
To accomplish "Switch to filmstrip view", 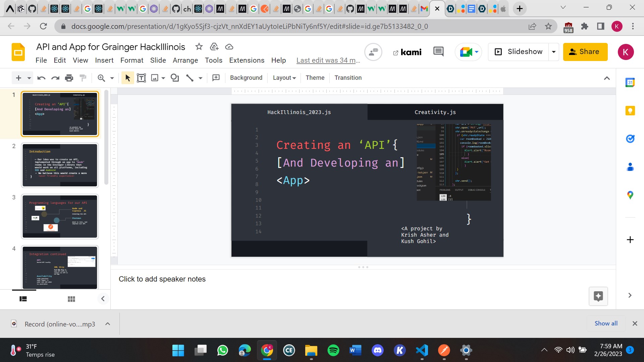I will 23,299.
